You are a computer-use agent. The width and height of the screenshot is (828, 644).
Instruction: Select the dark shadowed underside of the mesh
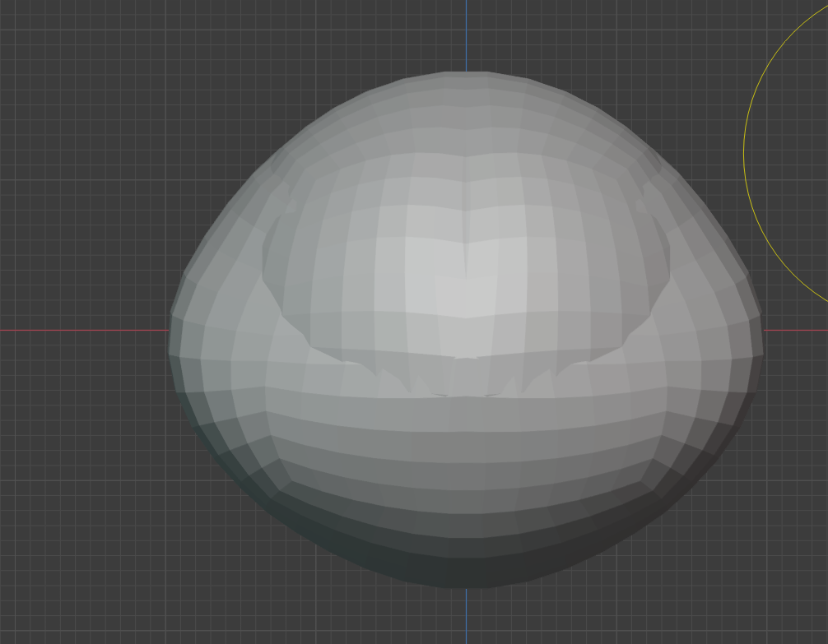click(x=465, y=559)
